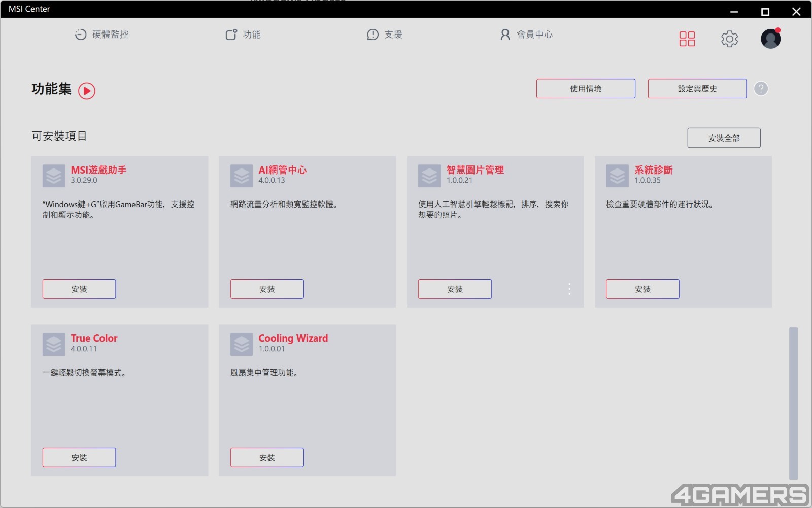Click the True Color stack icon

tap(54, 344)
